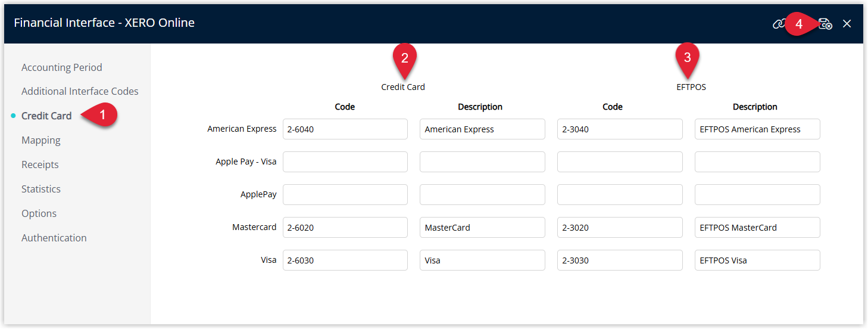This screenshot has width=868, height=329.
Task: Click Mastercard credit card code 2-6020
Action: [345, 228]
